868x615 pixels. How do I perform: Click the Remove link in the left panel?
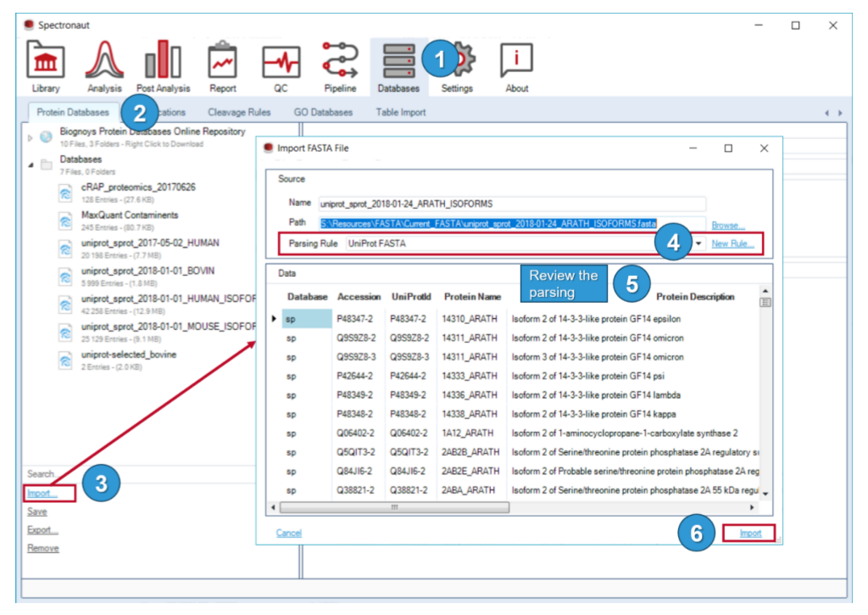click(43, 548)
